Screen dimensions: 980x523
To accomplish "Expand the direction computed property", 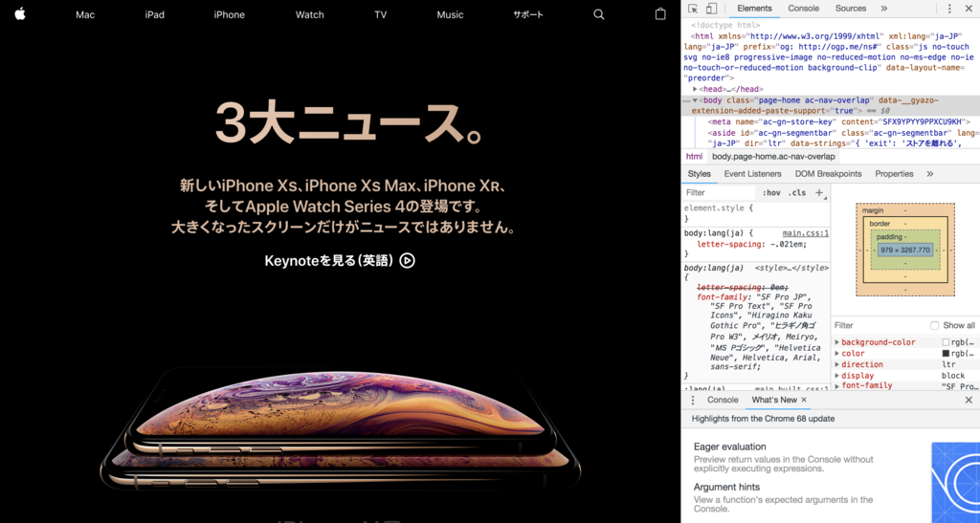I will pyautogui.click(x=837, y=365).
